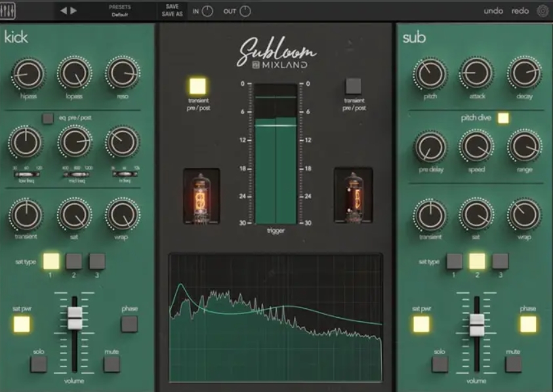Toggle kick phase button
553x392 pixels.
129,324
